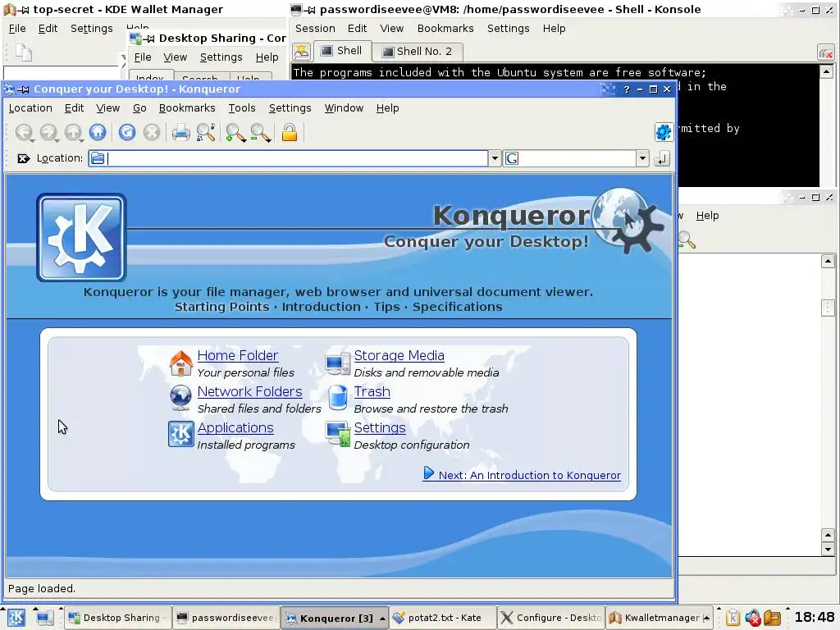Clear the location bar with the arrow icon
840x630 pixels.
point(23,158)
